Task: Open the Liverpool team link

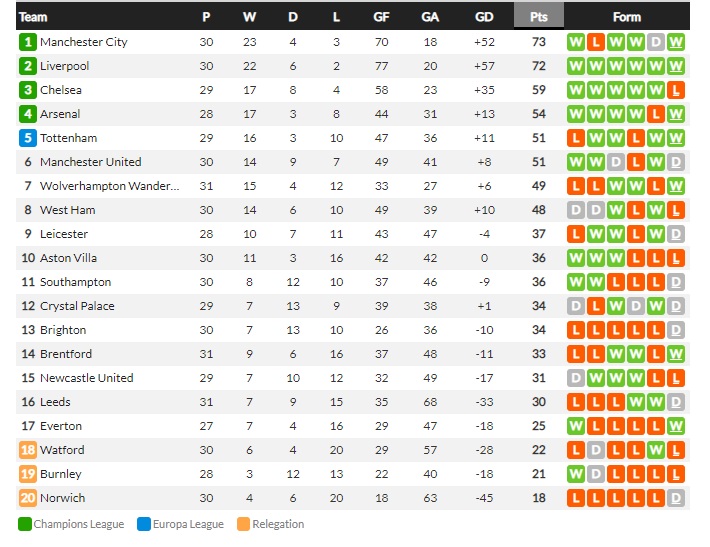Action: [64, 66]
